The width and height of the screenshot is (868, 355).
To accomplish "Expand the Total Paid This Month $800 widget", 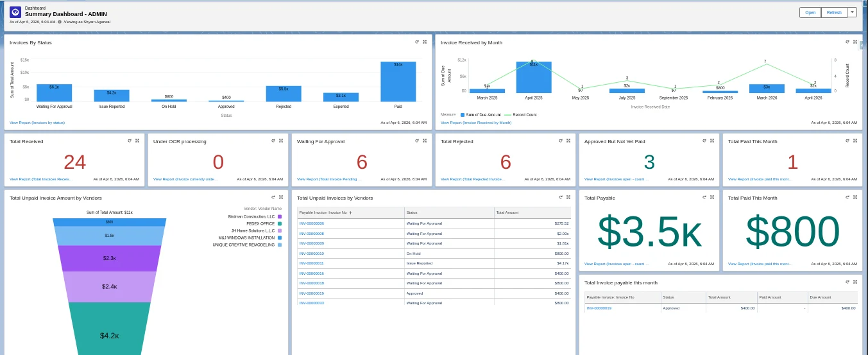I will 856,197.
